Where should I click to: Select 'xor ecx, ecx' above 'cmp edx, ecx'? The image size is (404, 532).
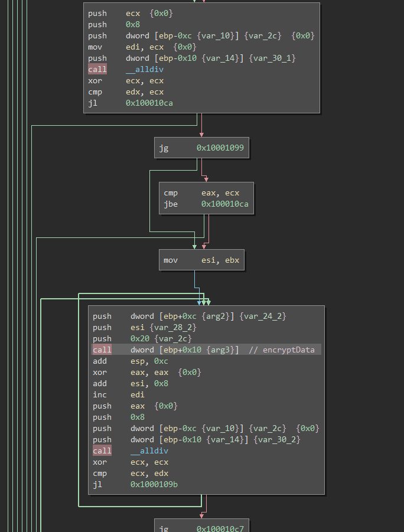(x=126, y=80)
